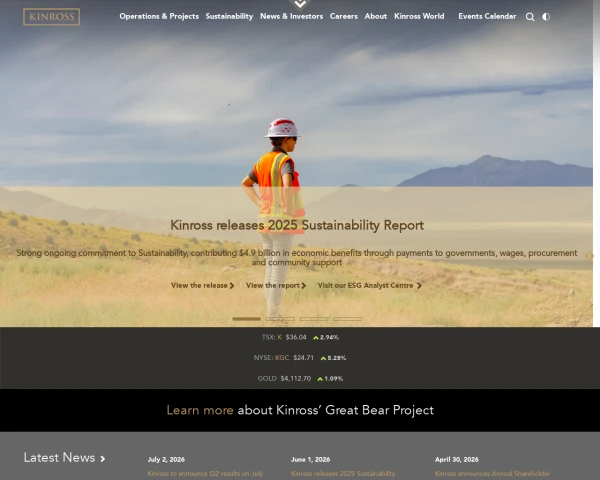Click the July 2, 2026 news date

pyautogui.click(x=166, y=459)
